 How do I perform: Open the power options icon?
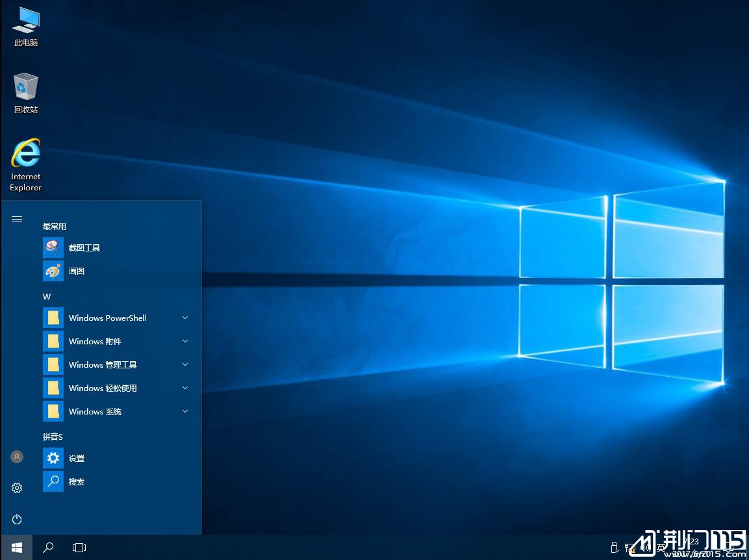[x=17, y=519]
